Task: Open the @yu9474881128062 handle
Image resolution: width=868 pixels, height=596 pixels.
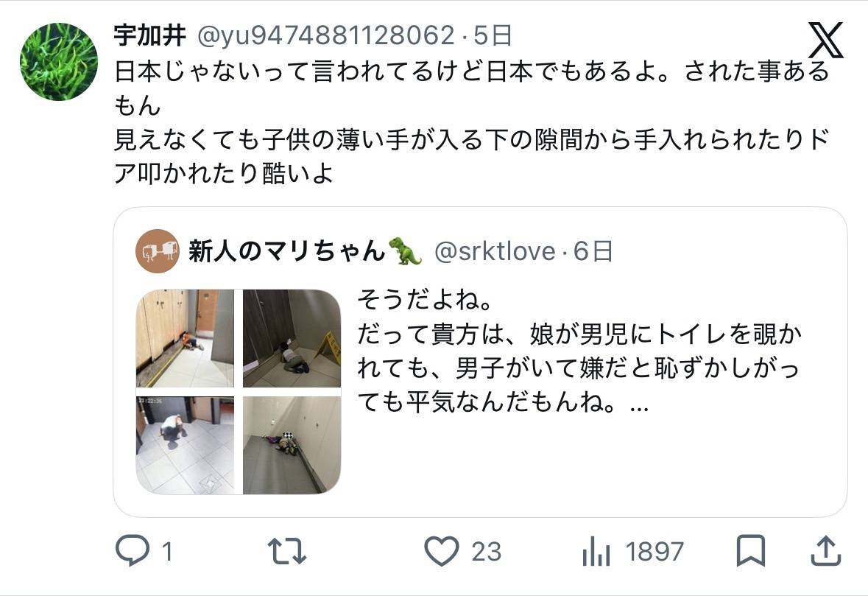Action: point(326,36)
